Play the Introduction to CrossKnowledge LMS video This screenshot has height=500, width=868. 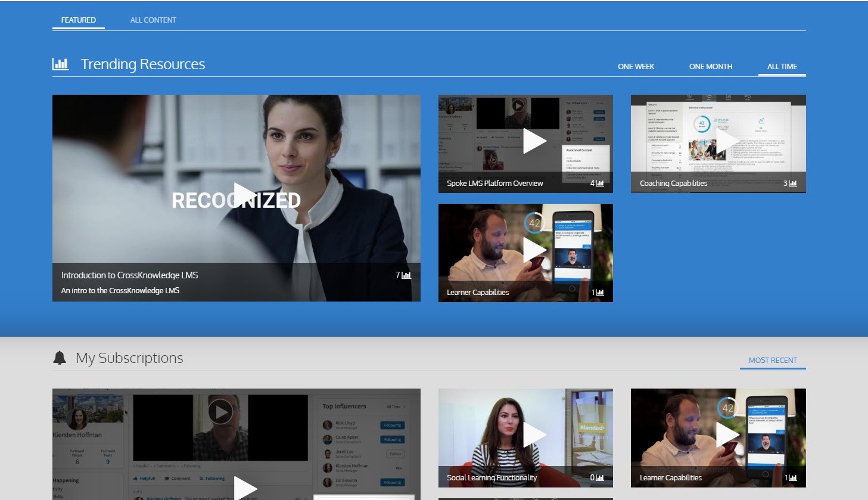click(x=244, y=195)
